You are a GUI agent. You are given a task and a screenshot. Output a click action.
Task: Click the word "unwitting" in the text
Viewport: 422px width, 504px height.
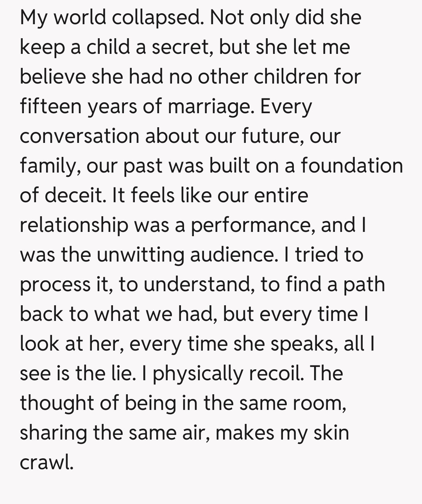[x=140, y=255]
